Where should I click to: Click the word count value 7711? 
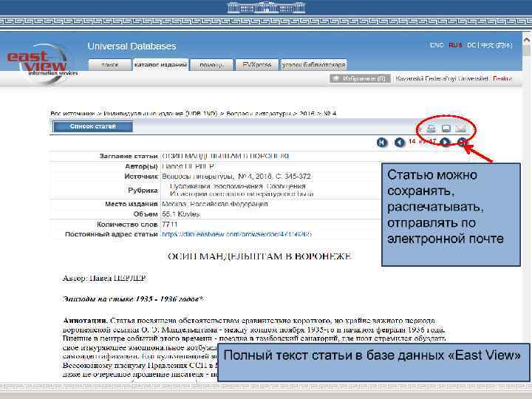[x=170, y=225]
